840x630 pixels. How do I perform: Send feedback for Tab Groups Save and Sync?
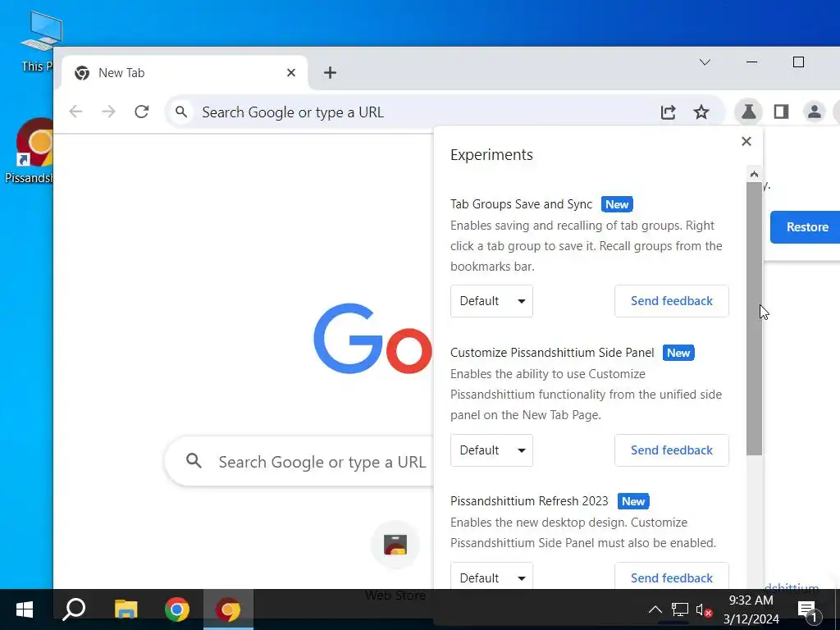click(671, 301)
